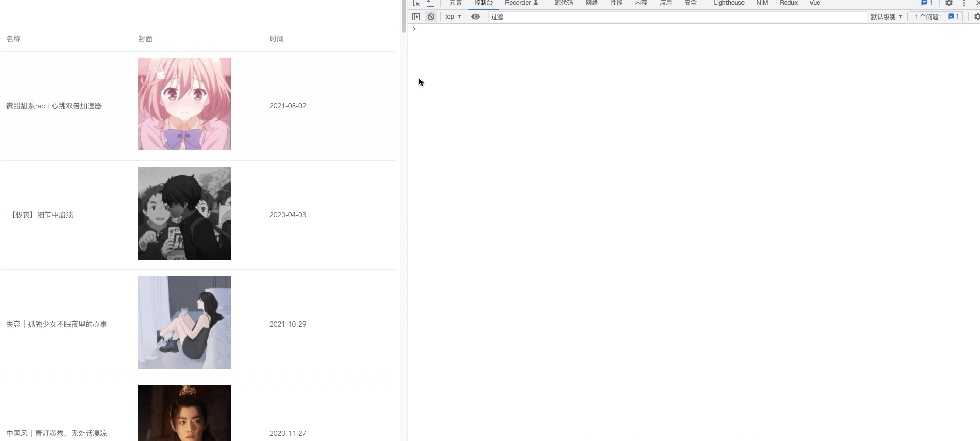Switch to the 性能 tab
This screenshot has height=441, width=980.
point(616,3)
